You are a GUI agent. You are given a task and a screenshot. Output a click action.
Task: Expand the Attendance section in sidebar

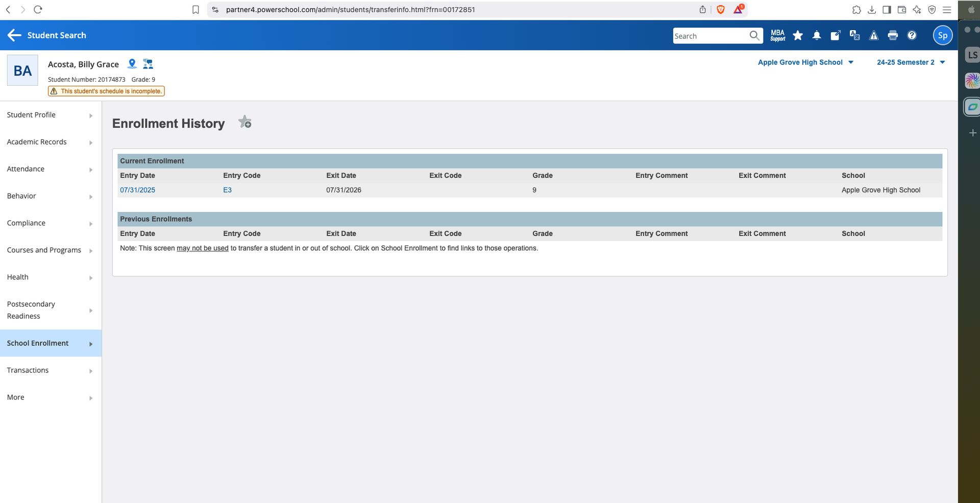point(50,169)
